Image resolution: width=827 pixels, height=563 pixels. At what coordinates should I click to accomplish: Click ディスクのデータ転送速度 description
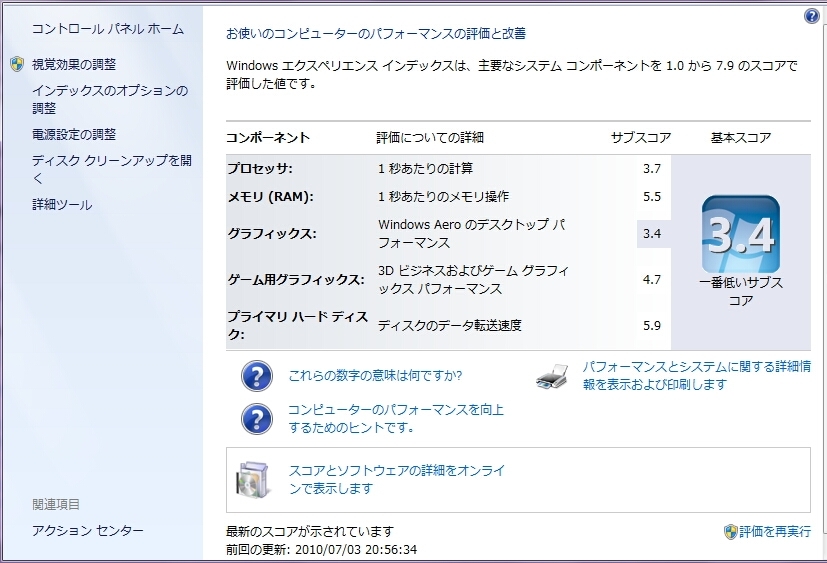(450, 326)
